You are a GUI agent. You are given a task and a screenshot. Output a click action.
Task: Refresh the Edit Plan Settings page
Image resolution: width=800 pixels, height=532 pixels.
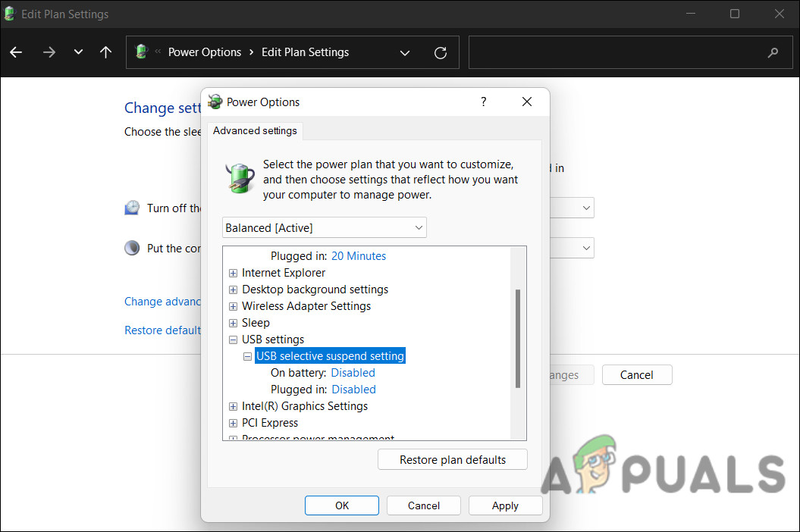[441, 52]
